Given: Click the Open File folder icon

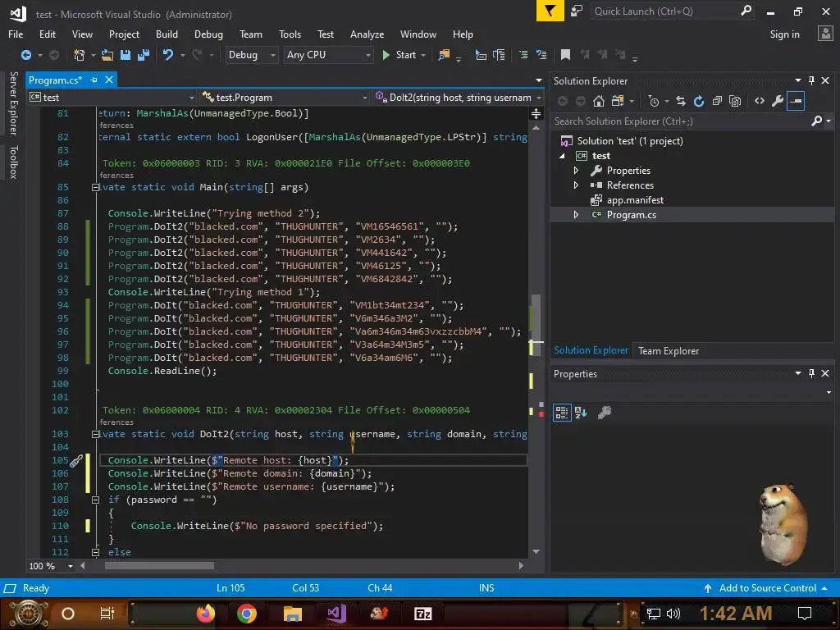Looking at the screenshot, I should tap(107, 55).
